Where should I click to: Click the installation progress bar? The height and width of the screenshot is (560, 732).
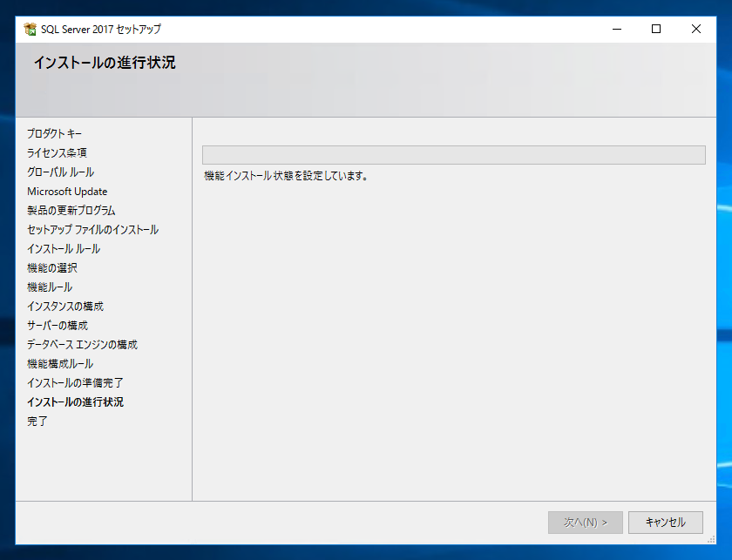tap(454, 155)
